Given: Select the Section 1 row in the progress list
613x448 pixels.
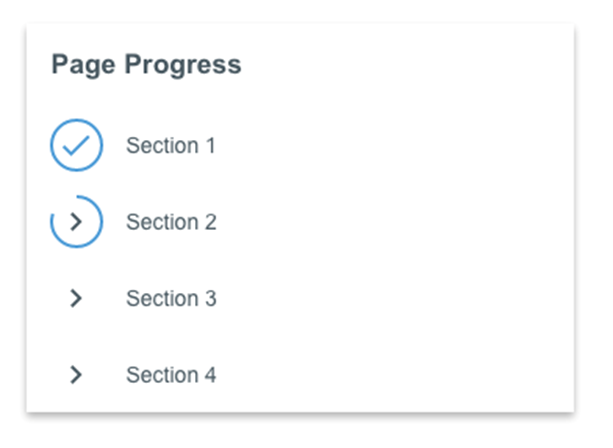Looking at the screenshot, I should click(x=300, y=145).
